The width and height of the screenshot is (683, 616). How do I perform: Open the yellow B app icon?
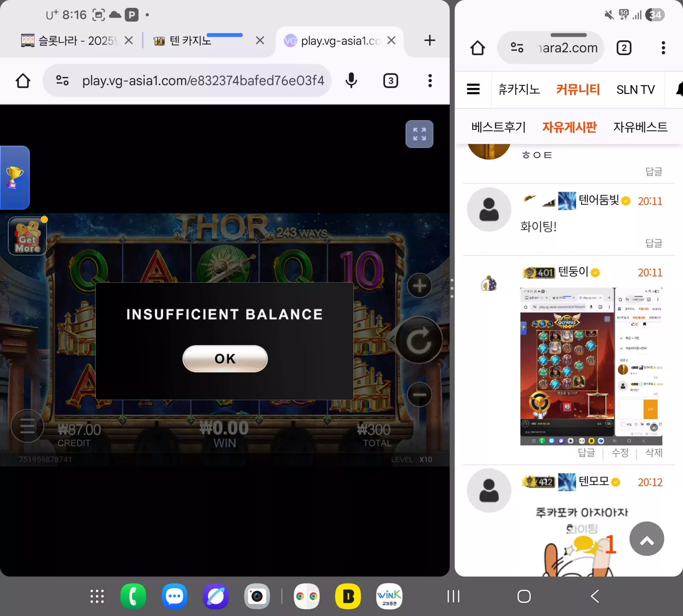coord(348,596)
